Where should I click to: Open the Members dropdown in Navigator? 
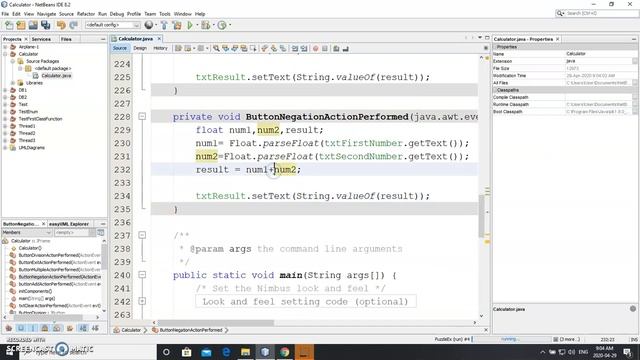coord(27,233)
